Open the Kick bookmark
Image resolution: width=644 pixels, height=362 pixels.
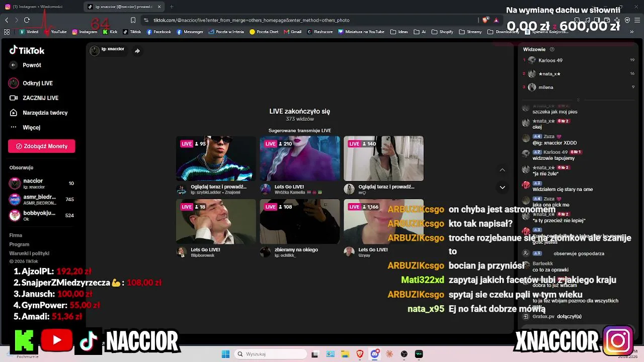pyautogui.click(x=110, y=32)
